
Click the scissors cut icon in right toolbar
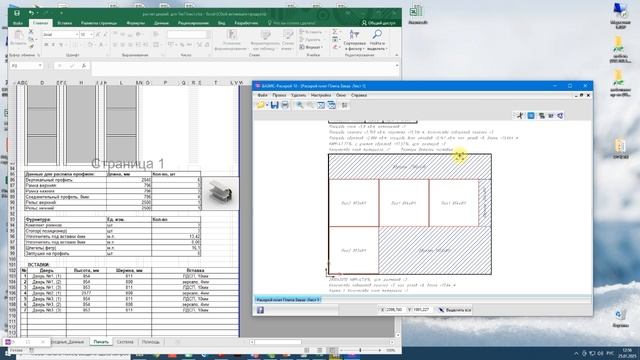coord(520,116)
